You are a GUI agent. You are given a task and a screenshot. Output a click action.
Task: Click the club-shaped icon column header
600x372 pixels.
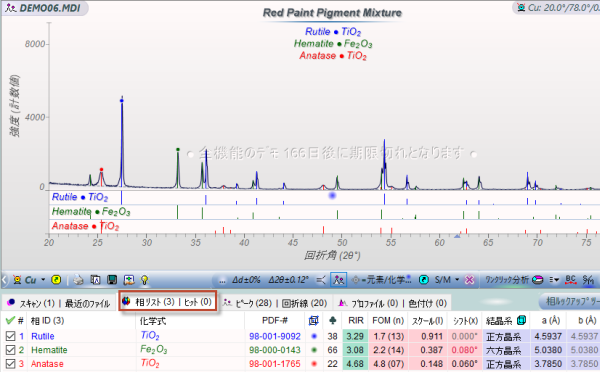(332, 321)
